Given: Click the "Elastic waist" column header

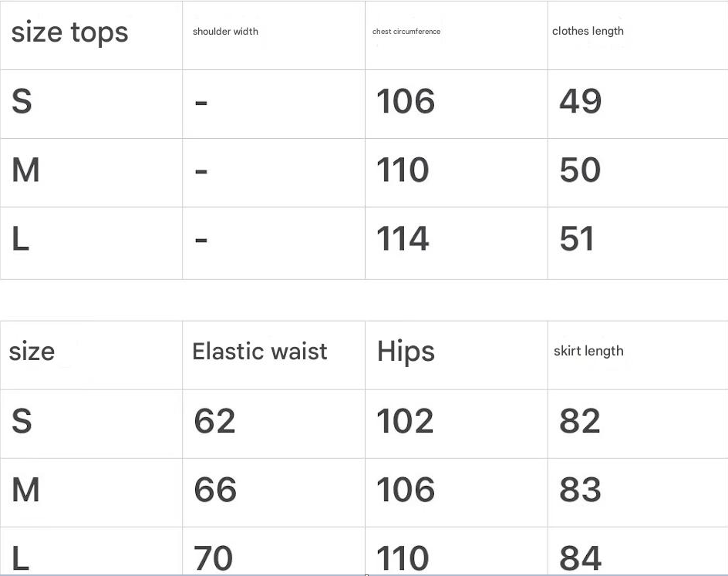Looking at the screenshot, I should click(x=260, y=352).
